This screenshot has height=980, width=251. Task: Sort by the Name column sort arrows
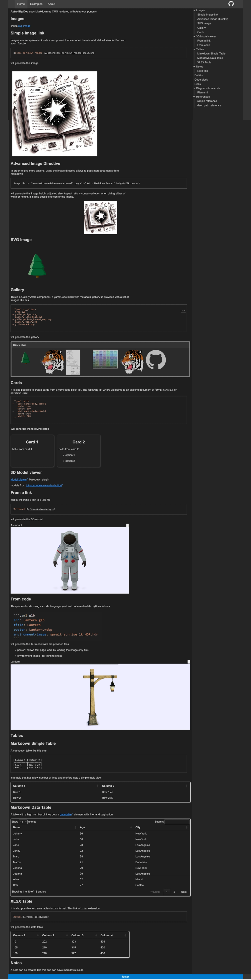tap(75, 827)
